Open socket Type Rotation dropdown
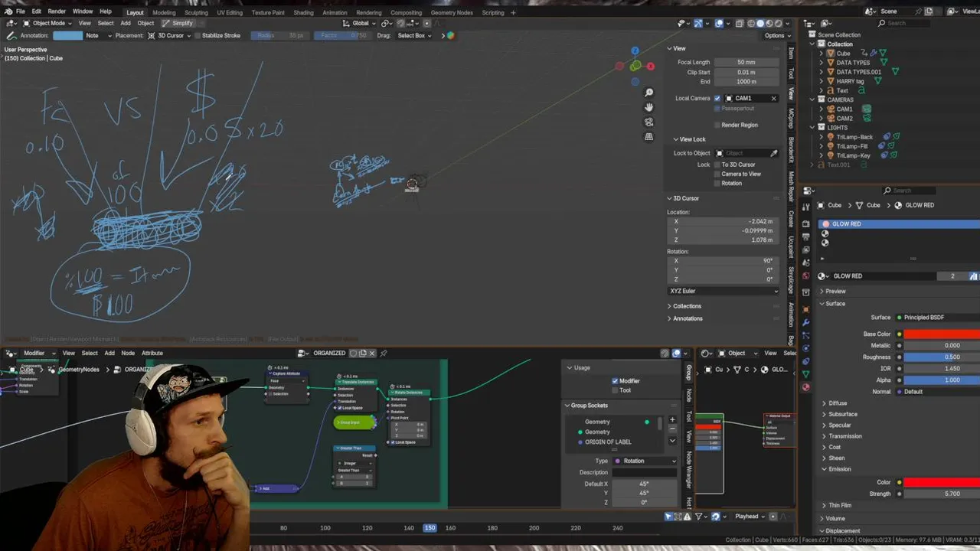980x551 pixels. click(x=645, y=461)
